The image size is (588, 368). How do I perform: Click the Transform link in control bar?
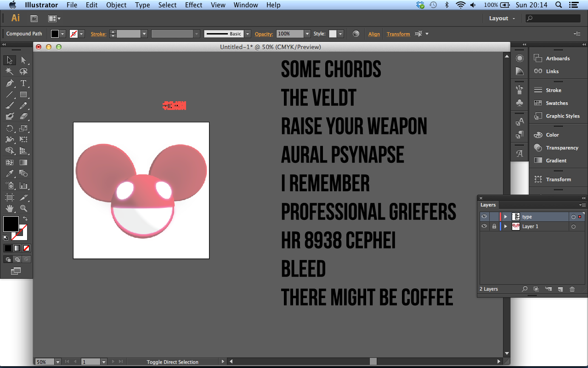pyautogui.click(x=398, y=34)
